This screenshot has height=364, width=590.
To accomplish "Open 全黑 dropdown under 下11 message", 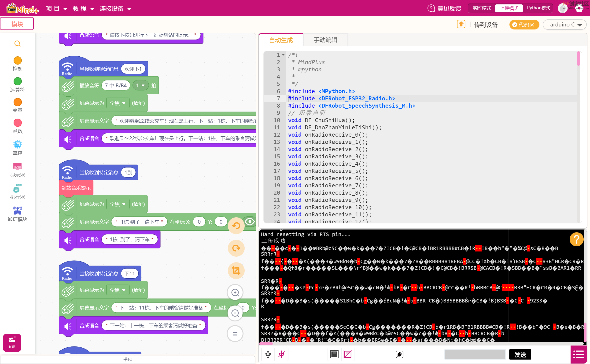I will (x=118, y=290).
